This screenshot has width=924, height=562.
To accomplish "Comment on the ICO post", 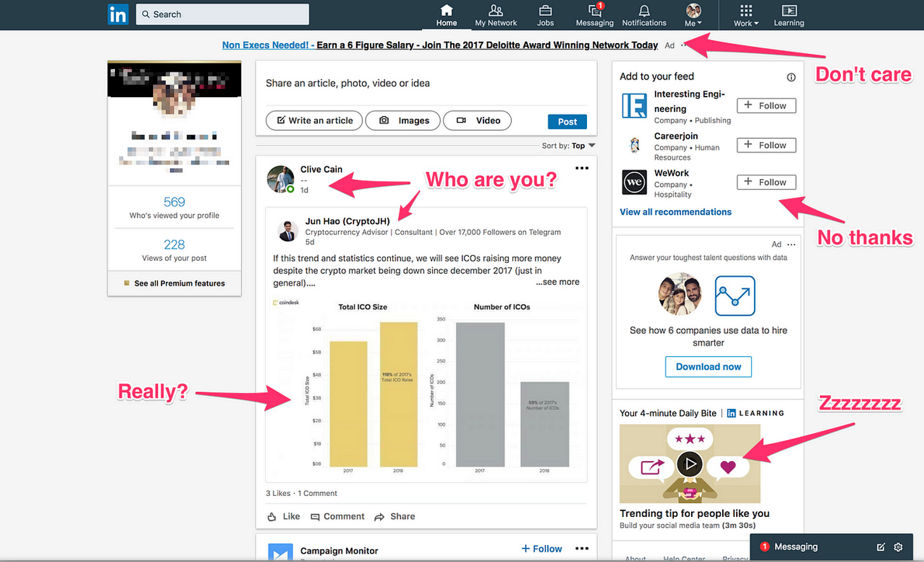I will tap(338, 517).
